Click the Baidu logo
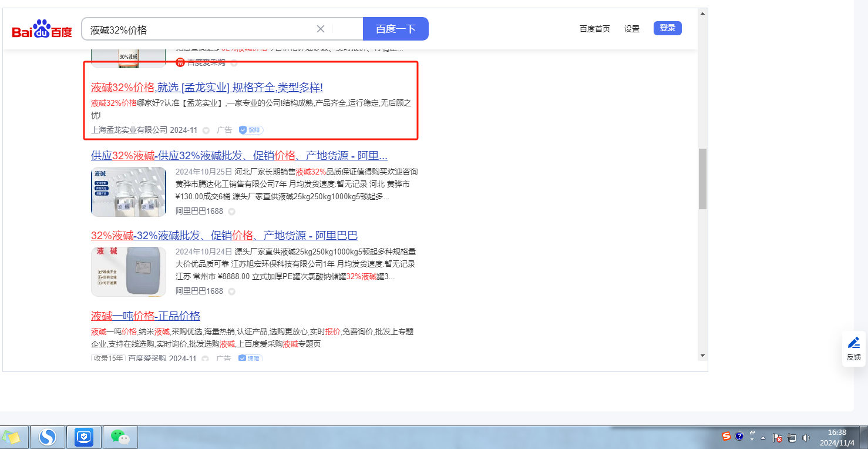Image resolution: width=868 pixels, height=449 pixels. tap(42, 29)
